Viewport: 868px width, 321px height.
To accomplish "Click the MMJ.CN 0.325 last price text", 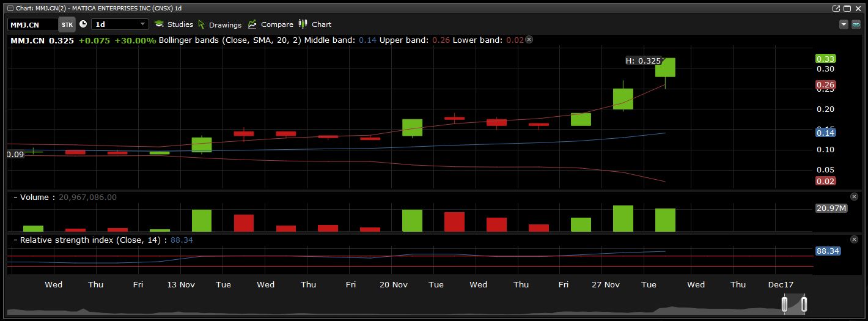I will click(42, 40).
